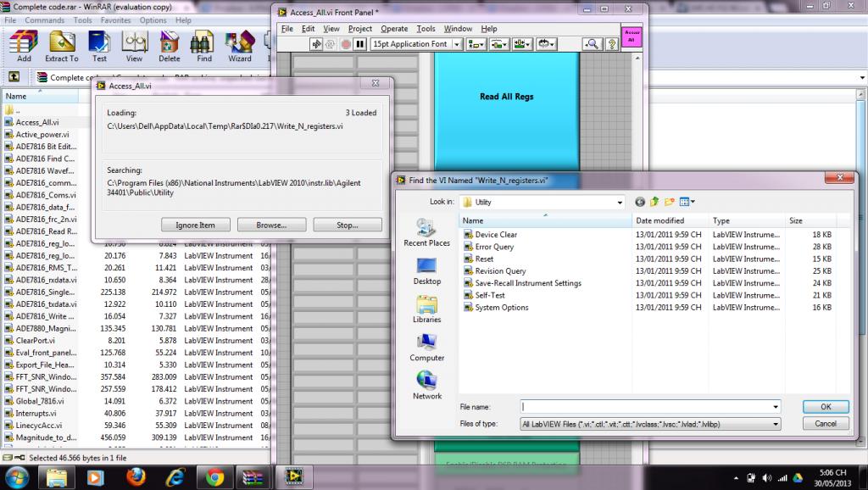Select Revision Query file in list
Image resolution: width=868 pixels, height=490 pixels.
click(500, 270)
